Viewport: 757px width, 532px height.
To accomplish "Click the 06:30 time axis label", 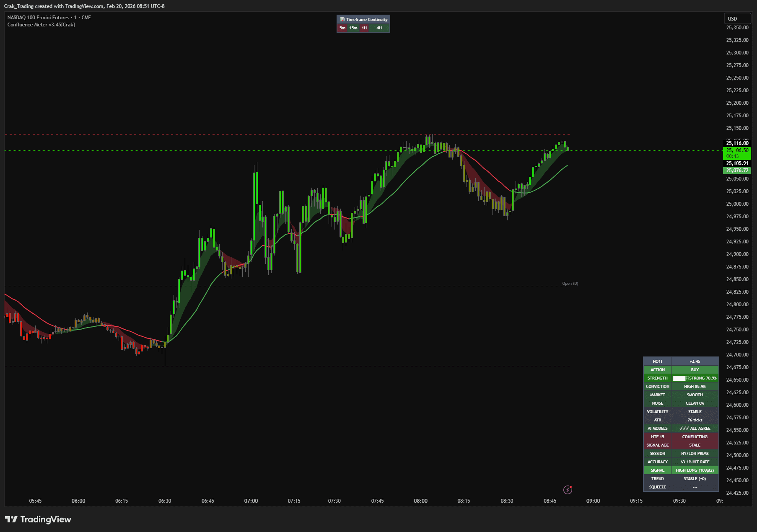I will tap(165, 501).
